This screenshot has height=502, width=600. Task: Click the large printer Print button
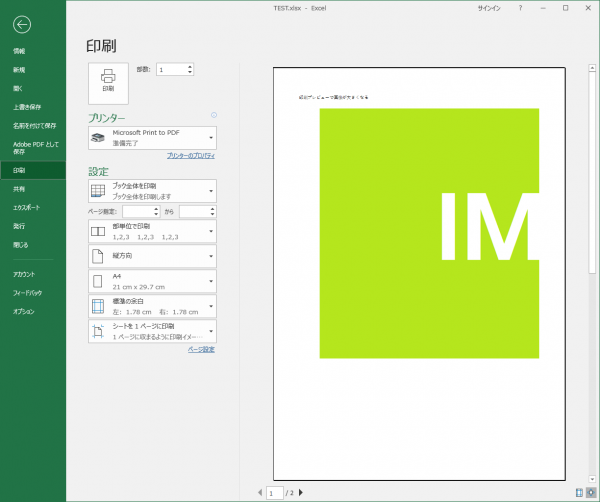pos(108,83)
